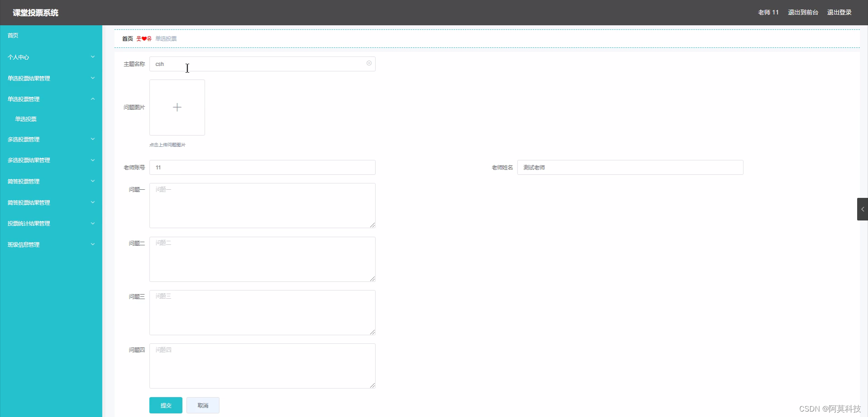Focus the 问题三 text area
This screenshot has height=417, width=868.
262,313
